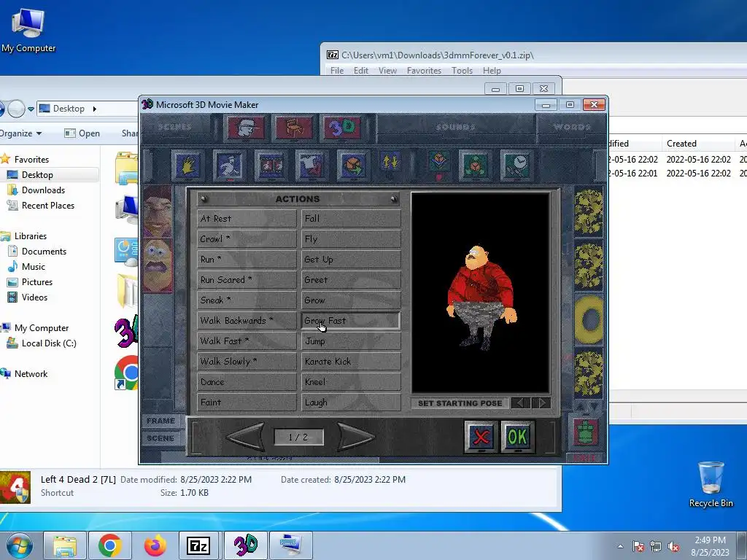Expand Organize dropdown in Explorer window

[20, 133]
